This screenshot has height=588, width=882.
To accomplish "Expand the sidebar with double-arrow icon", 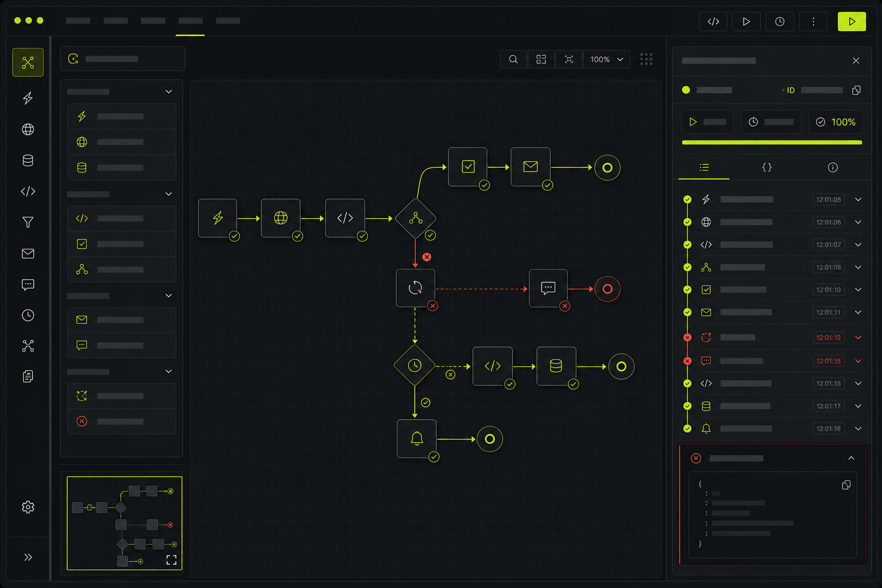I will click(x=28, y=557).
